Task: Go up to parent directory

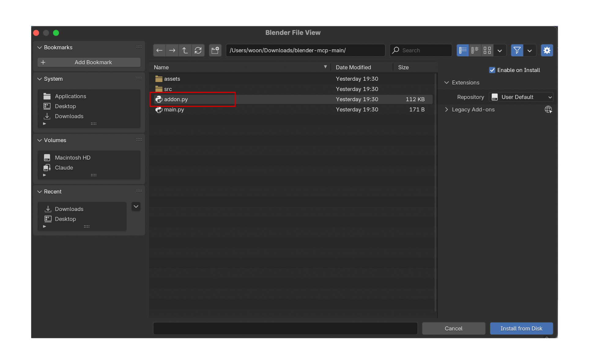Action: (x=185, y=50)
